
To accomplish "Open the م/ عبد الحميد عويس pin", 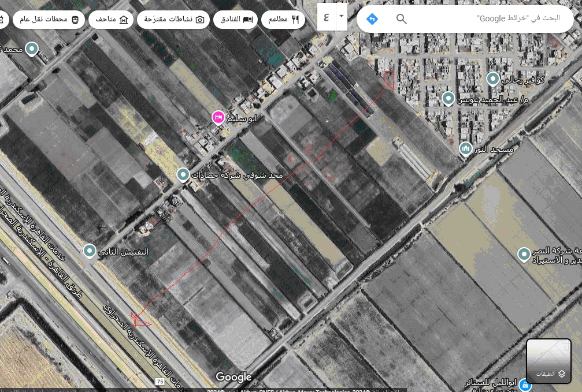I will click(x=448, y=99).
